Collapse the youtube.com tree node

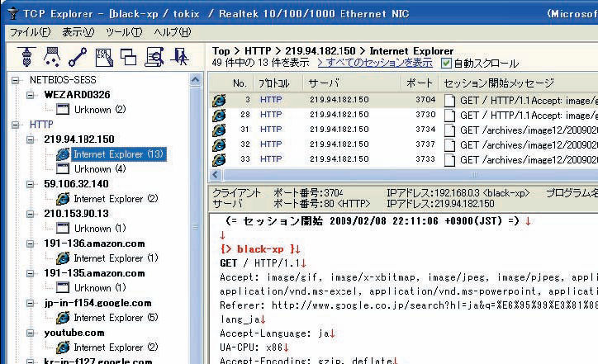pos(30,333)
